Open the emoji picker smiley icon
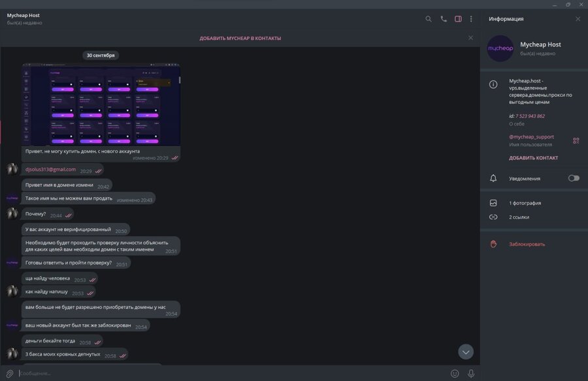Image resolution: width=588 pixels, height=381 pixels. click(x=455, y=373)
